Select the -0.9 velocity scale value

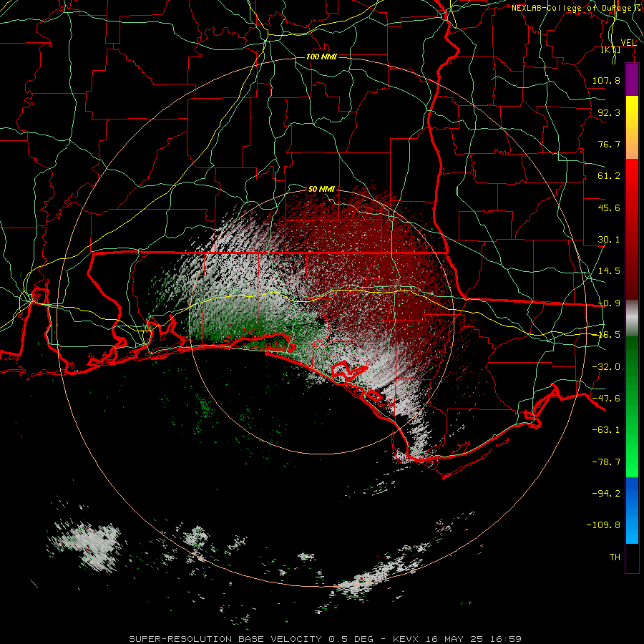(609, 303)
